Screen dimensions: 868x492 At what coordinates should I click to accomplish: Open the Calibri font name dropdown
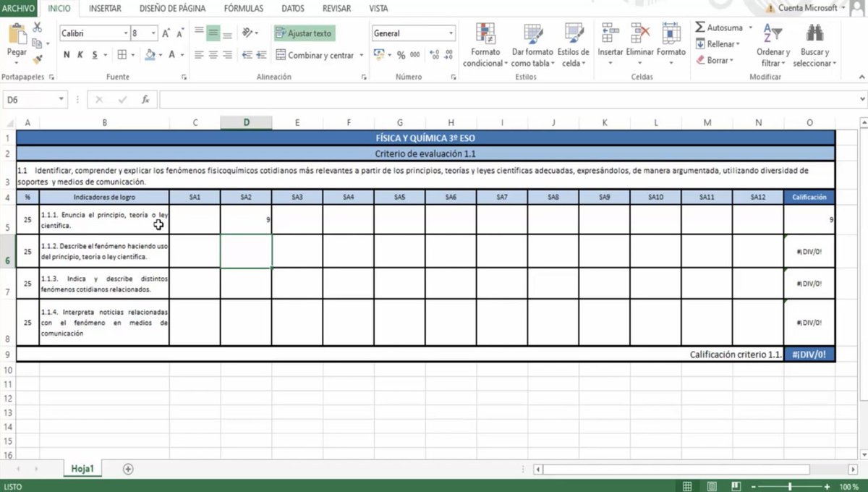click(124, 33)
